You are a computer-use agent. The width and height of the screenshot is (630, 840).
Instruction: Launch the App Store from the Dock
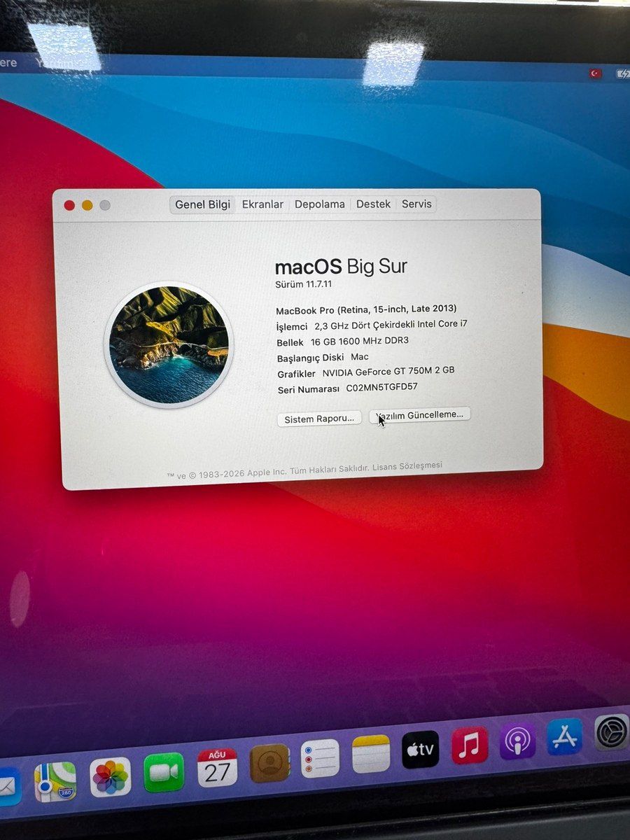pyautogui.click(x=564, y=736)
